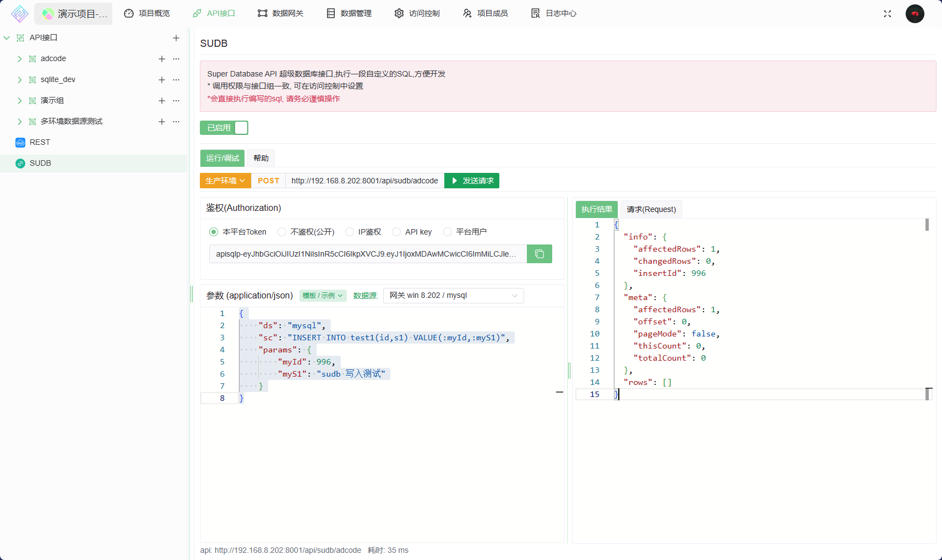Expand the 演示组 tree group
The image size is (942, 560).
20,101
